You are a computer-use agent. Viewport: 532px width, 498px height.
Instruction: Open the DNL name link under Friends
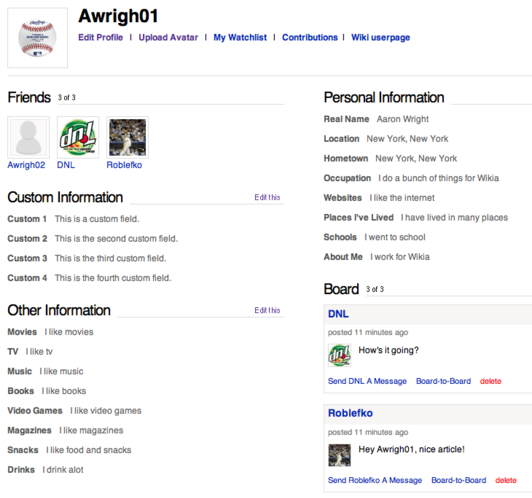(66, 165)
